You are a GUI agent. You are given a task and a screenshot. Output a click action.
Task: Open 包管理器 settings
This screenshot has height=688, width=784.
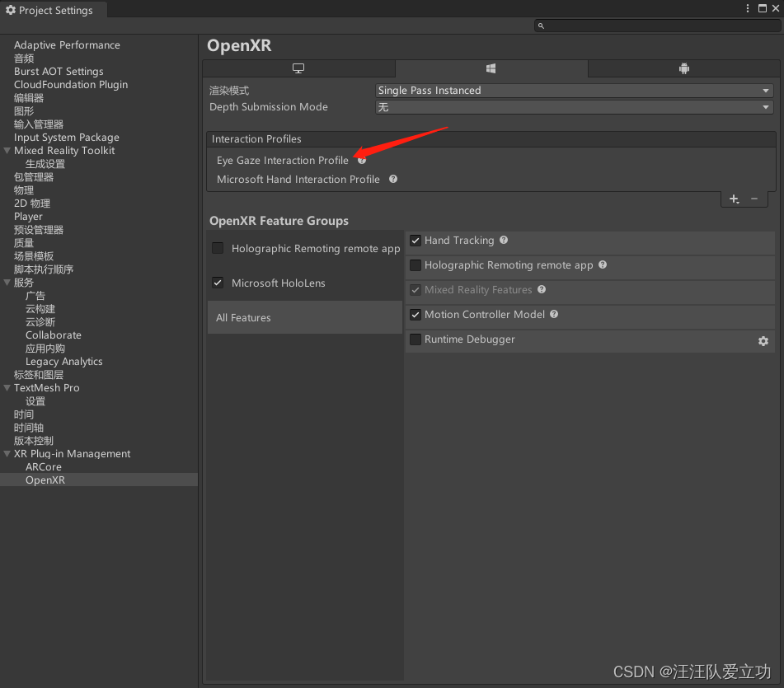coord(34,177)
